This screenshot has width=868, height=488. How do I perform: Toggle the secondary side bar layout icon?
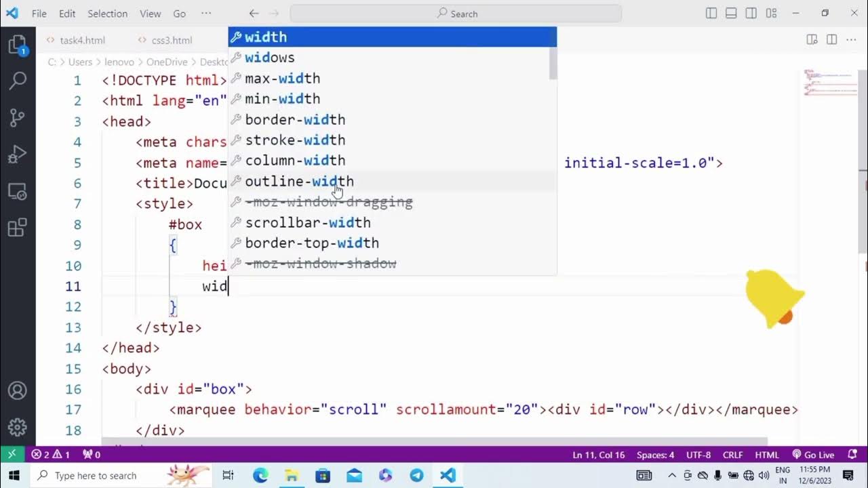pos(751,14)
